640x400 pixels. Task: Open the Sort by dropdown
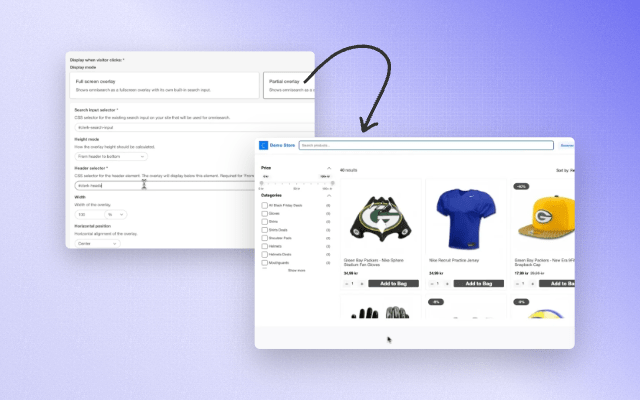[565, 170]
